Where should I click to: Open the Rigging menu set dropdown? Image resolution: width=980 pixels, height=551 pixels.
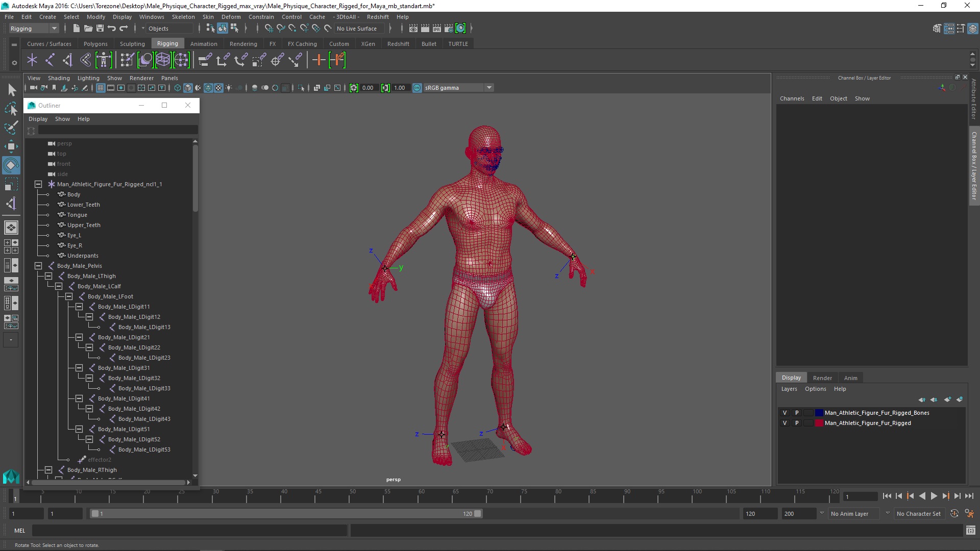[x=34, y=29]
